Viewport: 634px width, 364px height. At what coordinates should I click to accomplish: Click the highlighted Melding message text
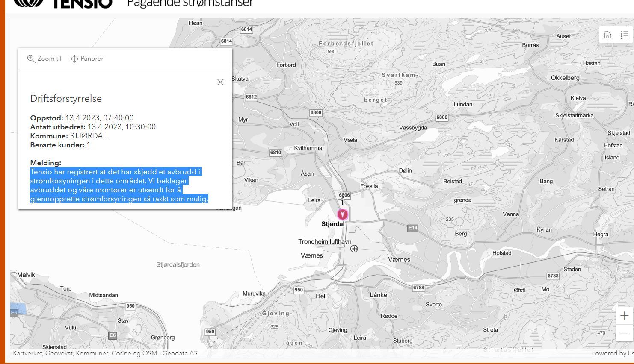[x=119, y=185]
